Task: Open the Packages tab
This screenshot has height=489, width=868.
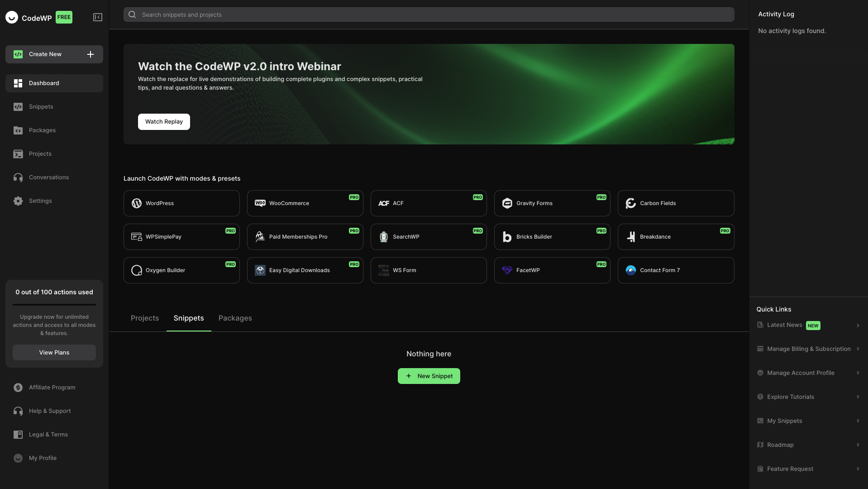Action: 235,318
